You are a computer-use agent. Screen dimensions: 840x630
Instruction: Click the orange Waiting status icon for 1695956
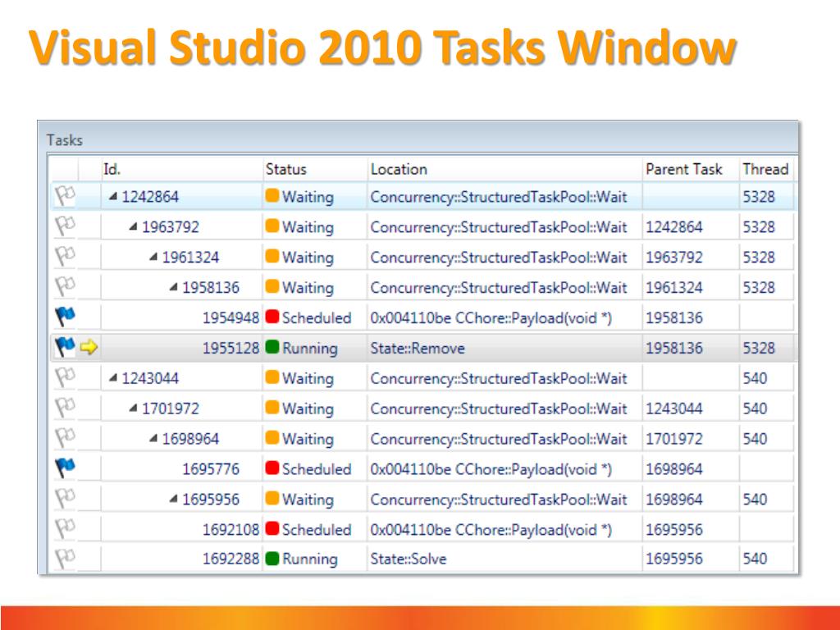[x=272, y=499]
